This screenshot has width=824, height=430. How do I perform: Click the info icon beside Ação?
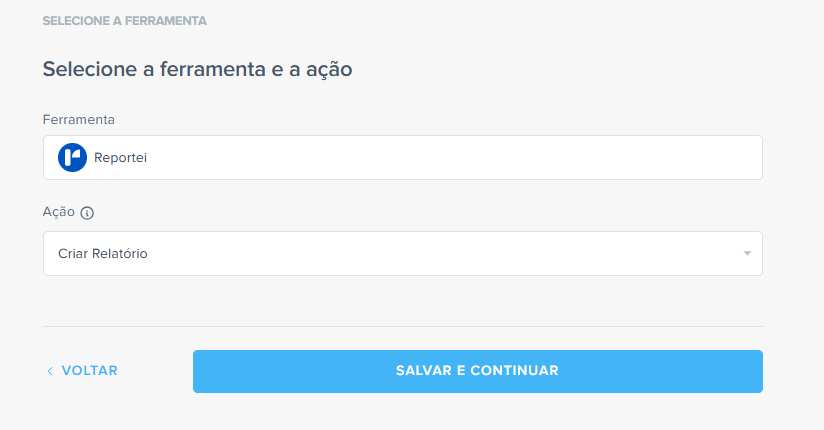87,213
